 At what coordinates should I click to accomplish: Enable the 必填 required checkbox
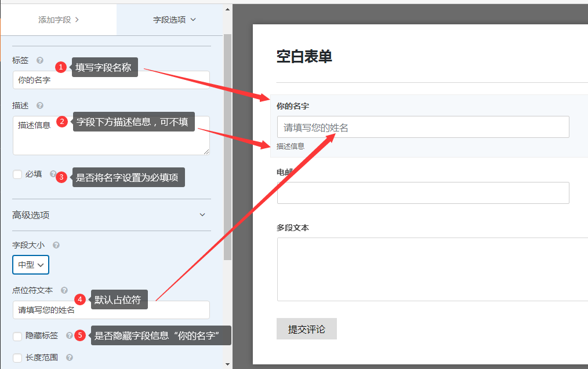click(17, 174)
